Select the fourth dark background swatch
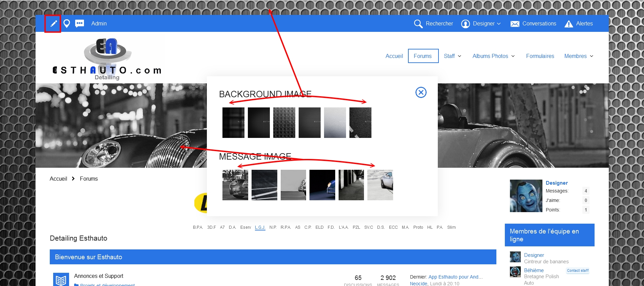Image resolution: width=644 pixels, height=286 pixels. [x=309, y=123]
